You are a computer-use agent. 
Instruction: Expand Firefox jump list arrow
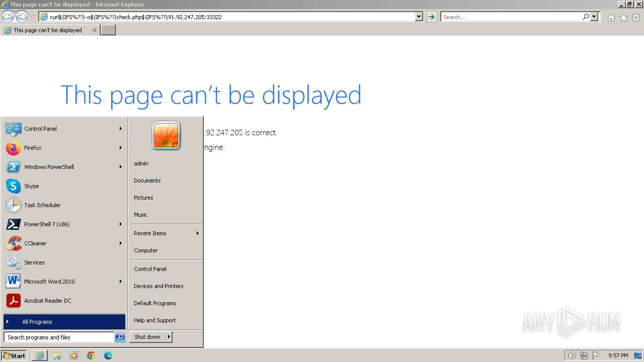point(120,148)
